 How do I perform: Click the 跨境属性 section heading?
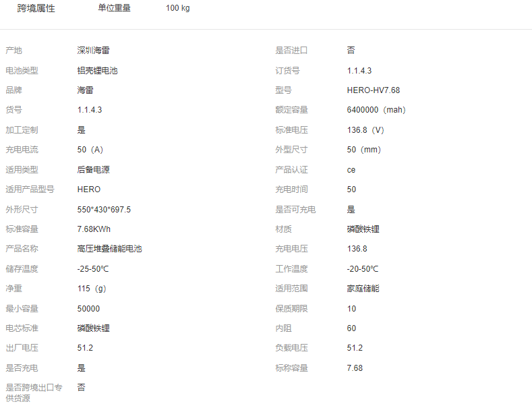(x=36, y=8)
